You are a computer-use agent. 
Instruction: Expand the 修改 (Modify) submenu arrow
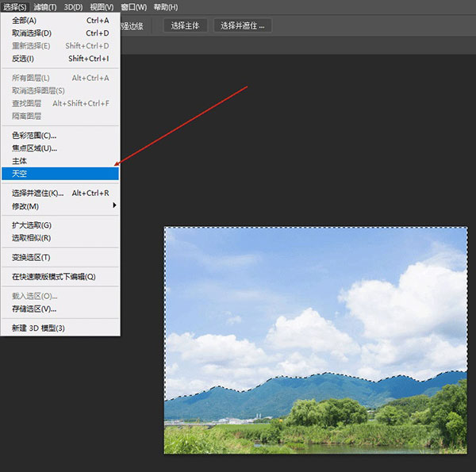(114, 206)
